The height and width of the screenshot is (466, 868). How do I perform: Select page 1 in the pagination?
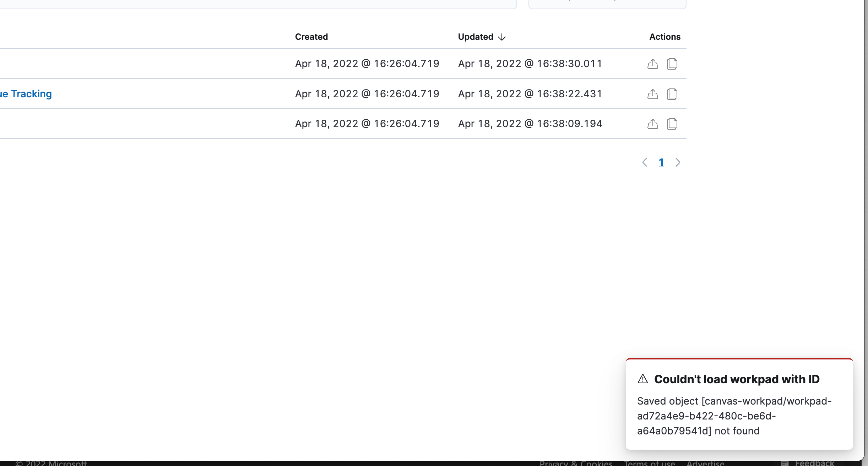click(x=661, y=162)
